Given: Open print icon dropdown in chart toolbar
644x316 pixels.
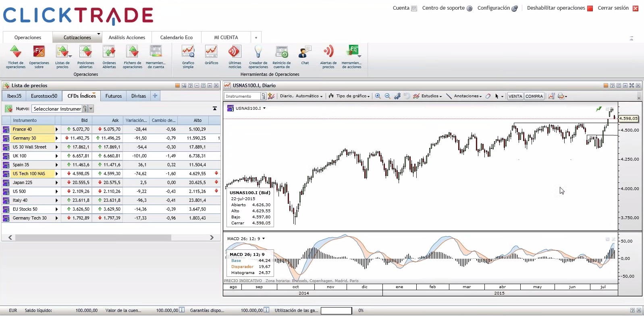Looking at the screenshot, I should [563, 96].
